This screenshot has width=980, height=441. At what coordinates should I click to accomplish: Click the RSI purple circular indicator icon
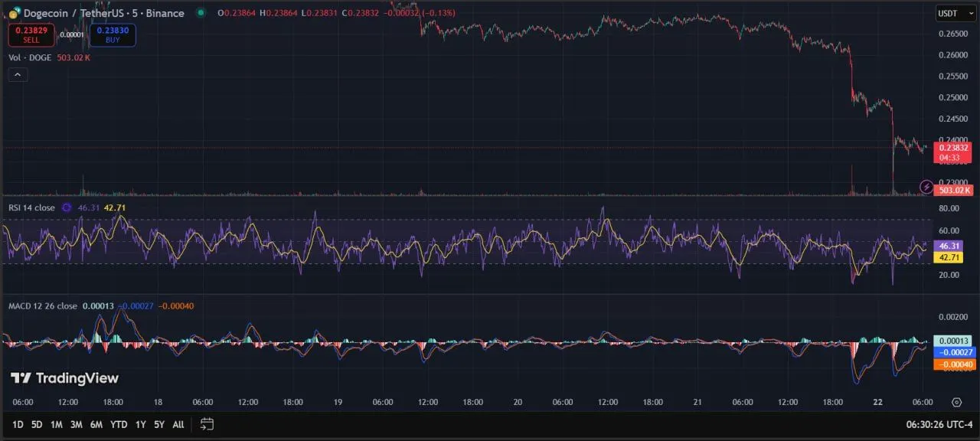tap(67, 207)
